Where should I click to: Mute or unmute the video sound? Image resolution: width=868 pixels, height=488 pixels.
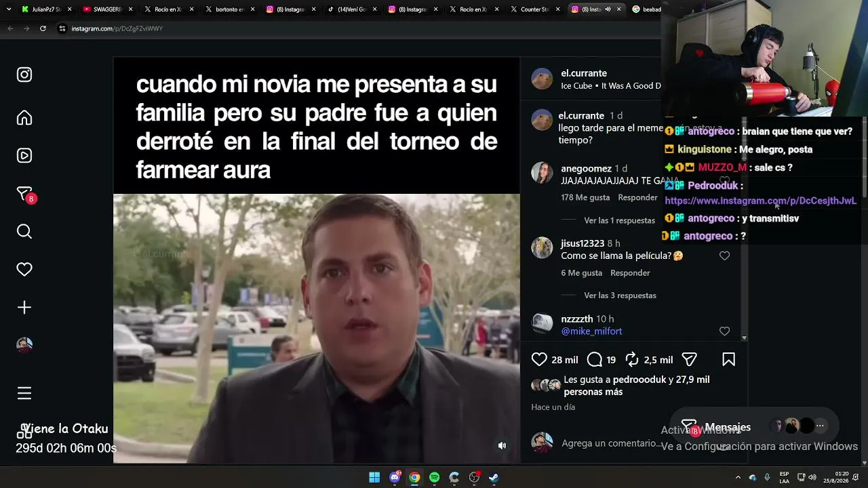[x=502, y=445]
